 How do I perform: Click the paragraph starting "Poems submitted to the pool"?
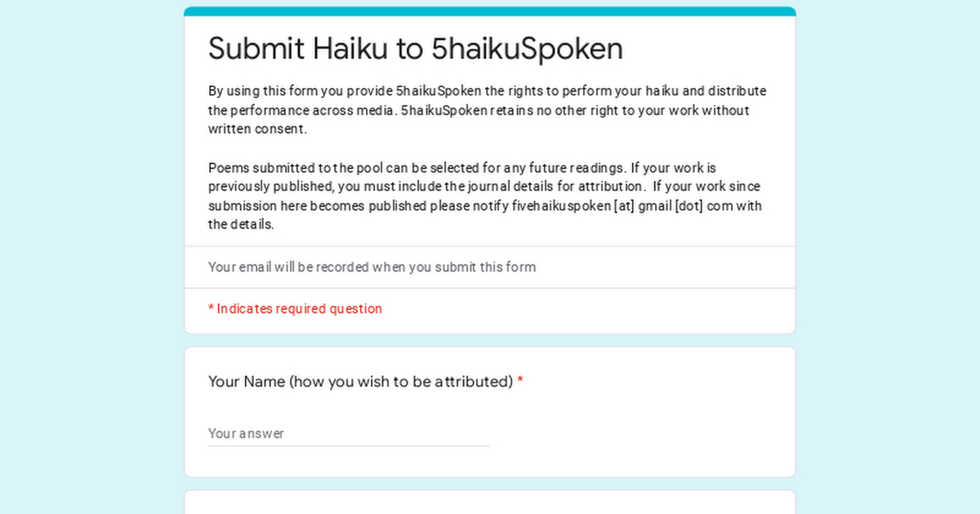(x=487, y=196)
